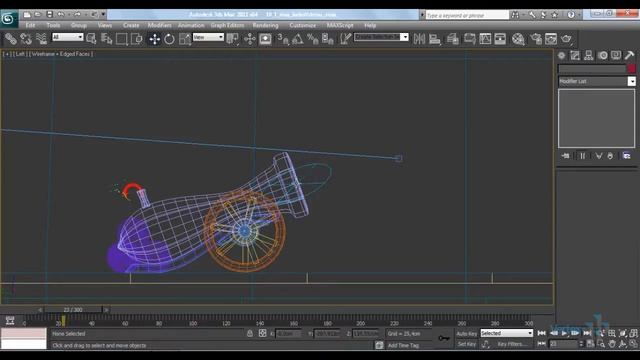The width and height of the screenshot is (640, 360).
Task: Toggle Angle Snap
Action: (x=298, y=39)
